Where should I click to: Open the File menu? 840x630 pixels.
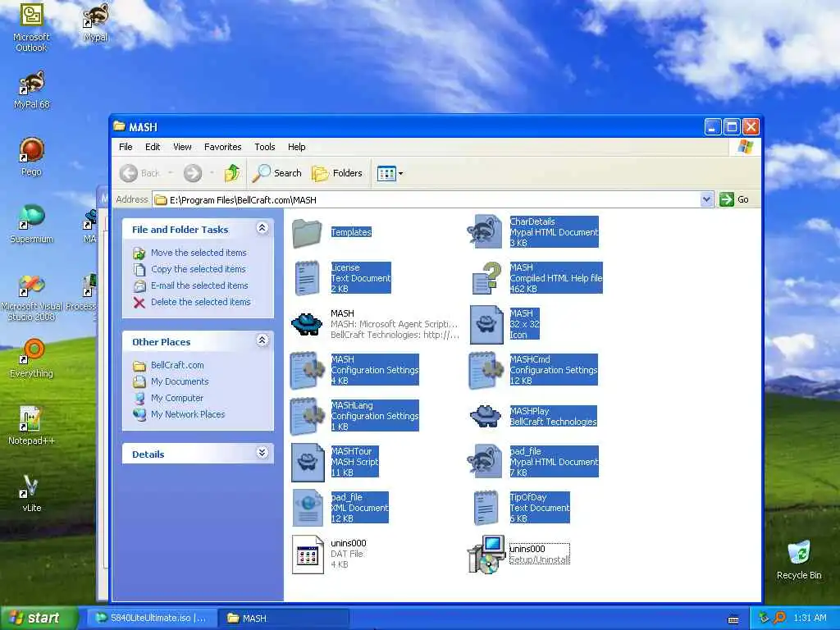tap(126, 147)
